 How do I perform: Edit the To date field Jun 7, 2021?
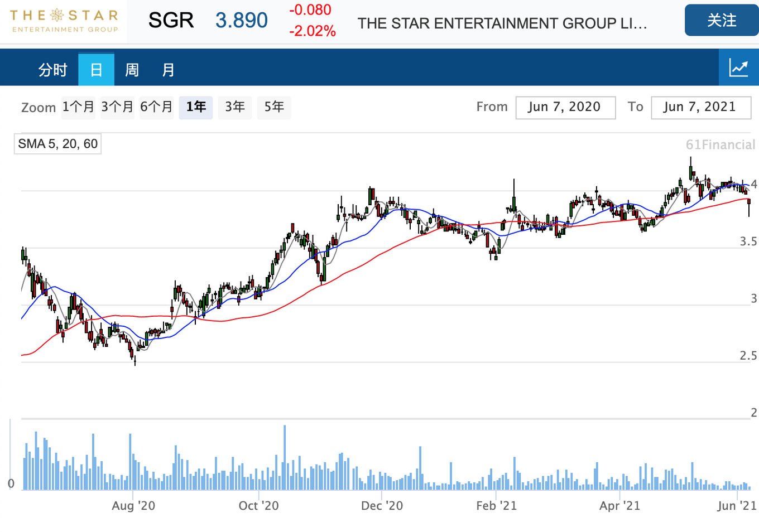pyautogui.click(x=701, y=107)
